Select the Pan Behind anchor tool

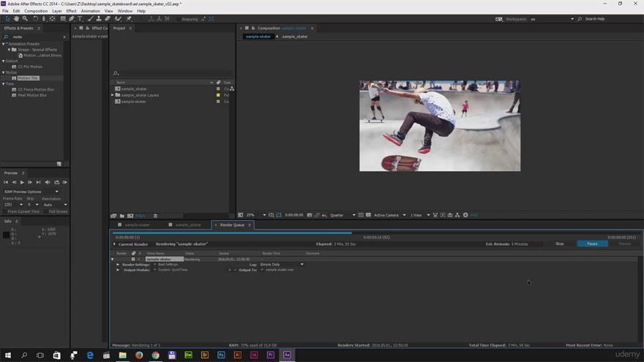coord(52,19)
